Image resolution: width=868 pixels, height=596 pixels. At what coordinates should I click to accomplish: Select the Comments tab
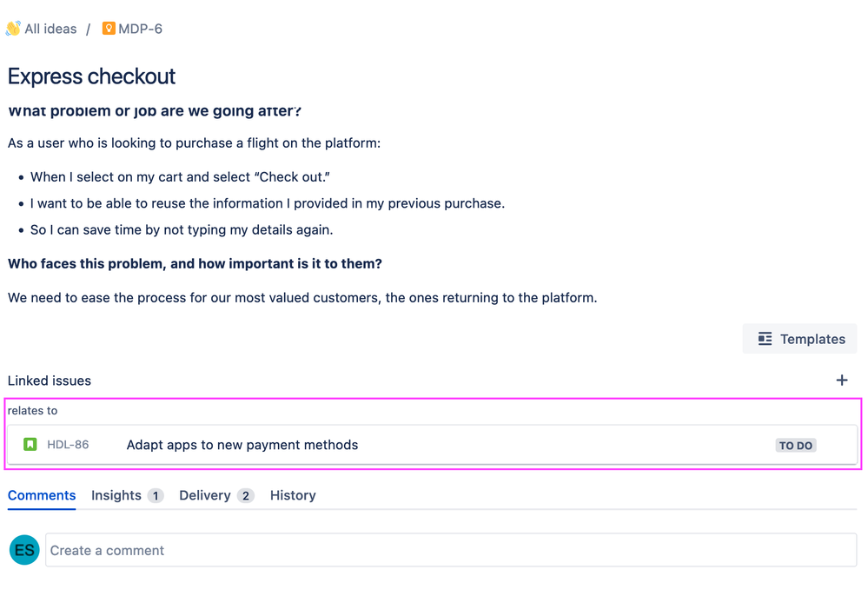pos(41,495)
